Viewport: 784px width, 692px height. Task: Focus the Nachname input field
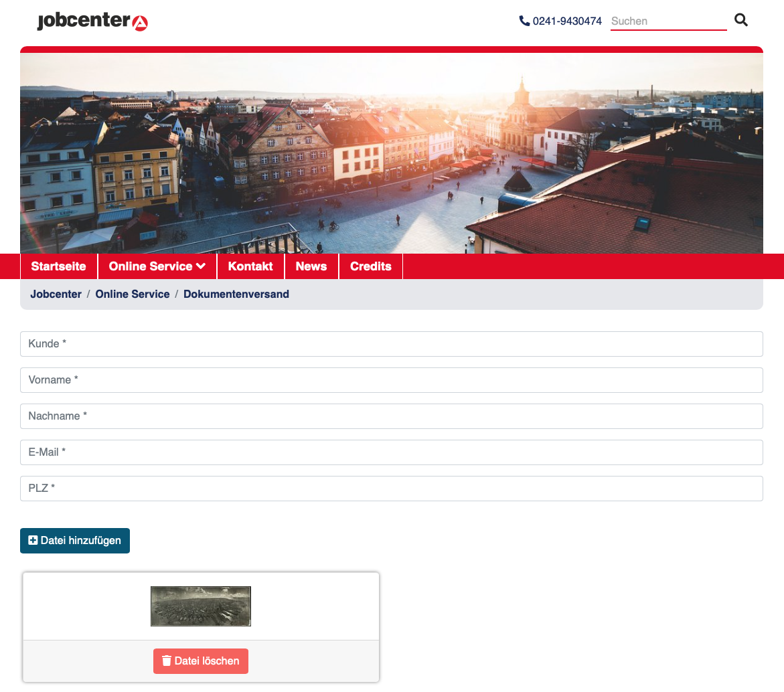(x=392, y=416)
